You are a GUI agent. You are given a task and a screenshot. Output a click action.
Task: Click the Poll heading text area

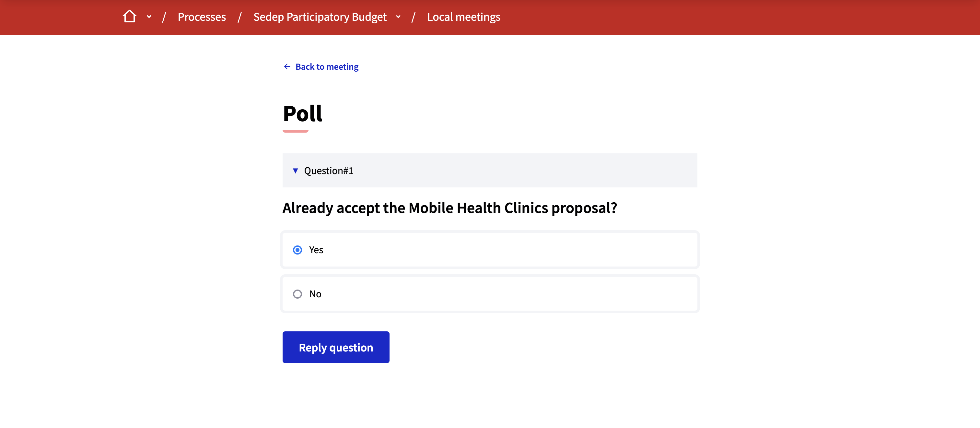(x=302, y=113)
